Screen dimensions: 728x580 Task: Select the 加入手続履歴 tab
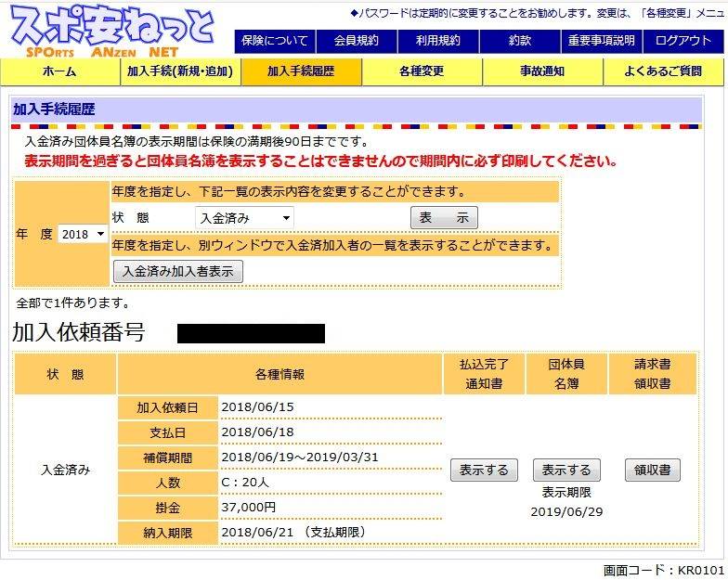[301, 71]
